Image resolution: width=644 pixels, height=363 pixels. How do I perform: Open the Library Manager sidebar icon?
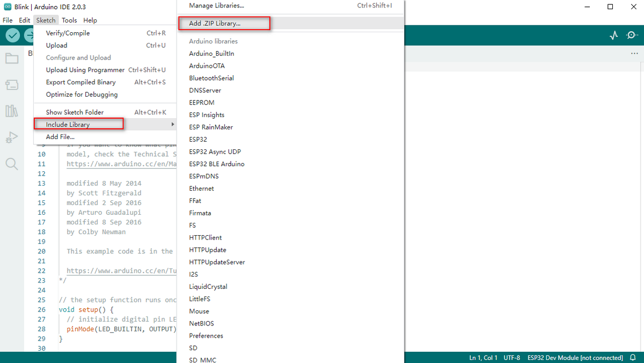point(12,111)
